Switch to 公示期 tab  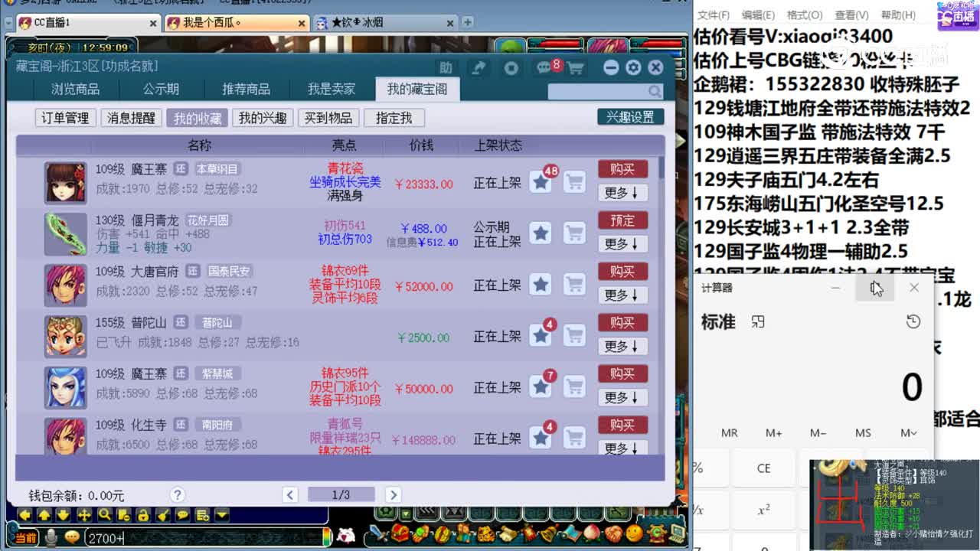(161, 90)
